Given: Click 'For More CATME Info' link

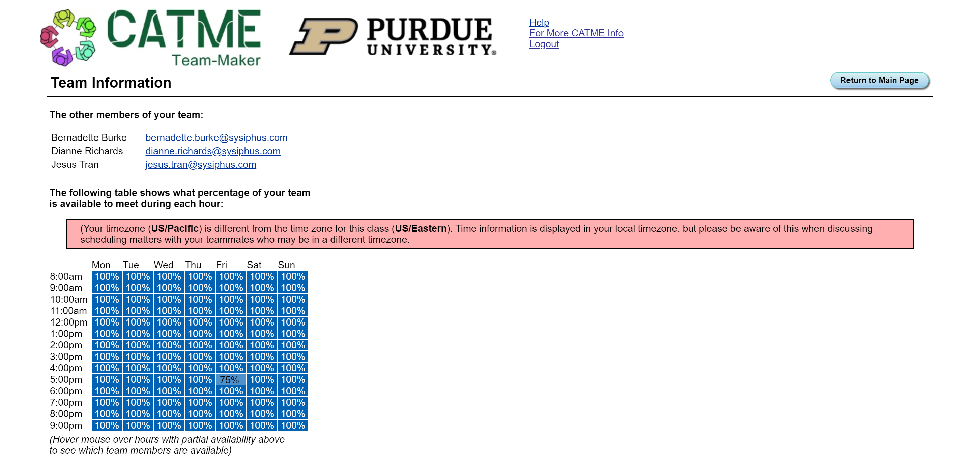Looking at the screenshot, I should pos(576,33).
